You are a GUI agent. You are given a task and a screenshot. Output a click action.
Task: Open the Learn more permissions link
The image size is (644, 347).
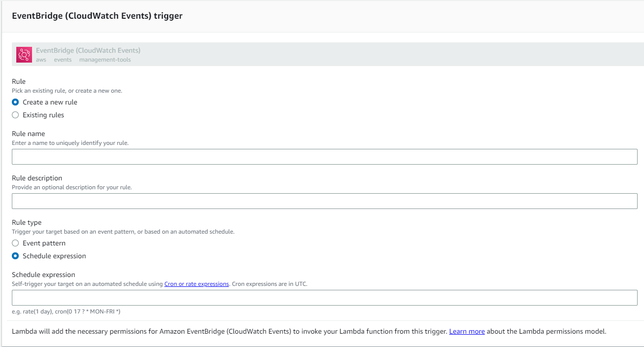pyautogui.click(x=467, y=331)
